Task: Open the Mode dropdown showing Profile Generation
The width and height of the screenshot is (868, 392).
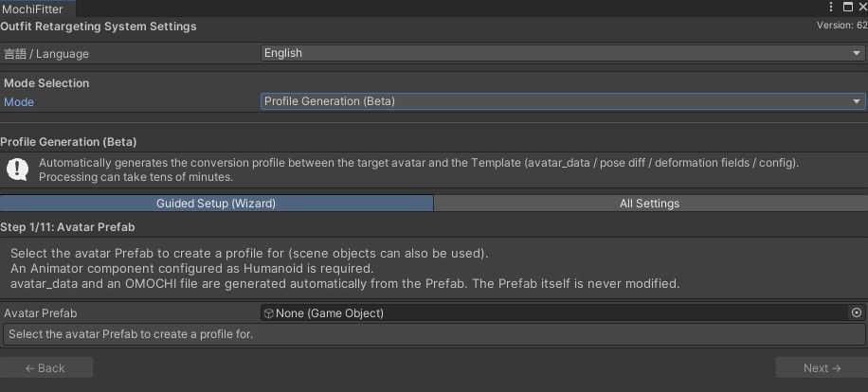Action: tap(563, 101)
